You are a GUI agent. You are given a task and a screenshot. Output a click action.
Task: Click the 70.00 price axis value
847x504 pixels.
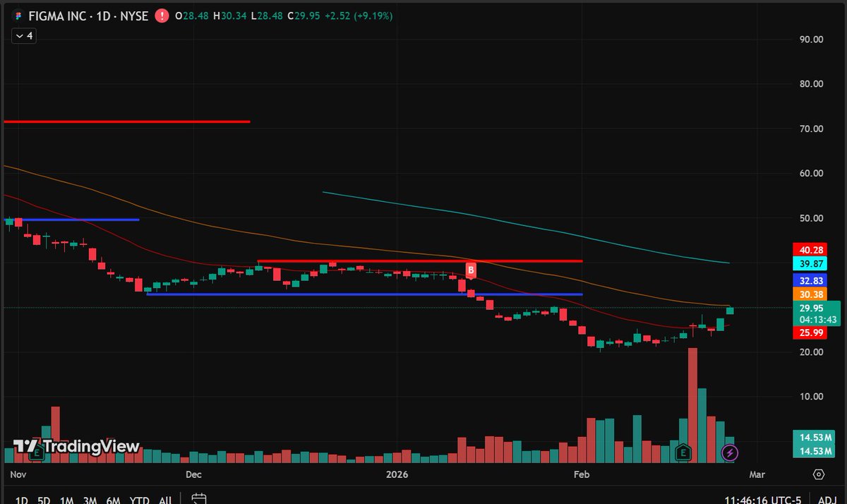click(811, 129)
